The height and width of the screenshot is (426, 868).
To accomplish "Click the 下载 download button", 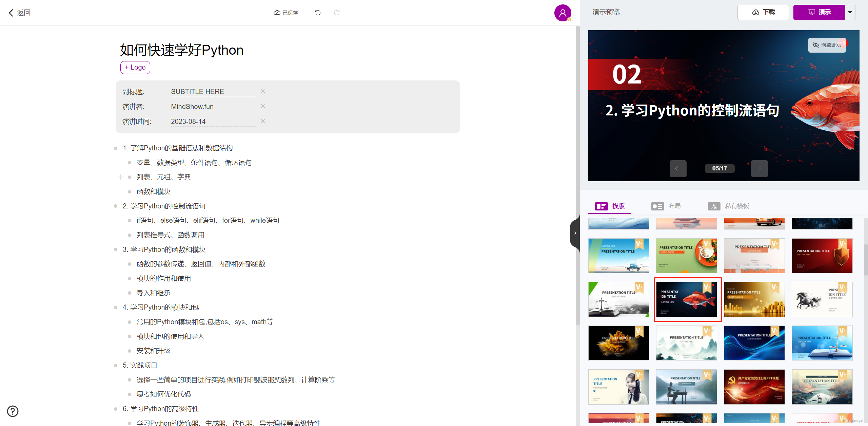I will pyautogui.click(x=763, y=12).
